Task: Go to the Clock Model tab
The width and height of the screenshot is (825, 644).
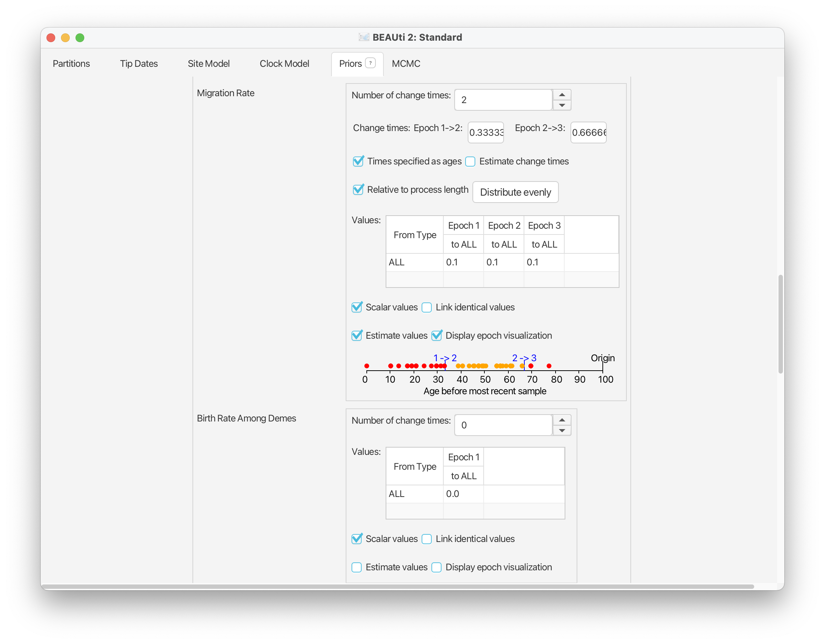Action: [284, 64]
